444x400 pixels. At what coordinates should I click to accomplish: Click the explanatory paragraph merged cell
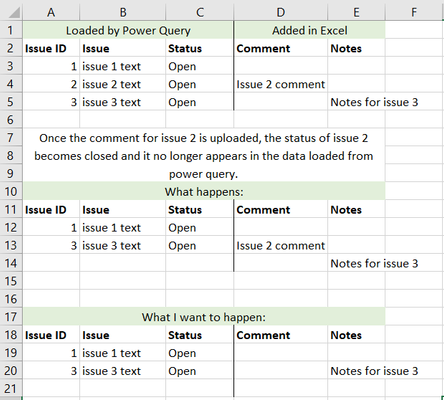[204, 156]
